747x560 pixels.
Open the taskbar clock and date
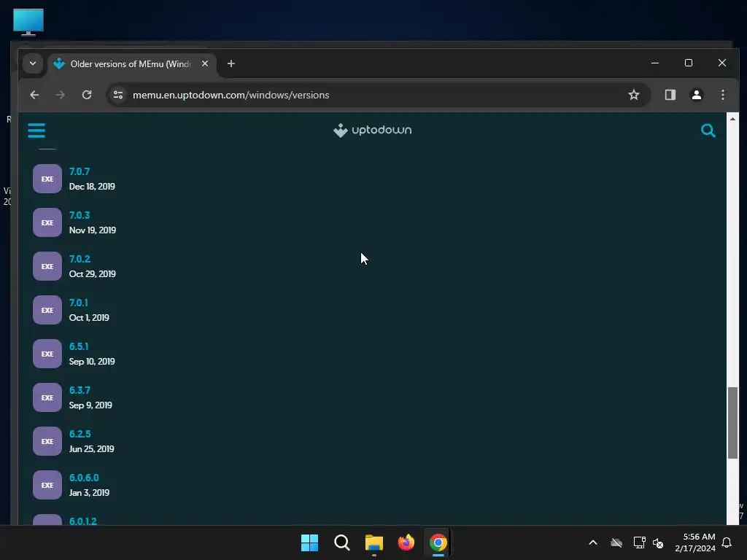(695, 542)
